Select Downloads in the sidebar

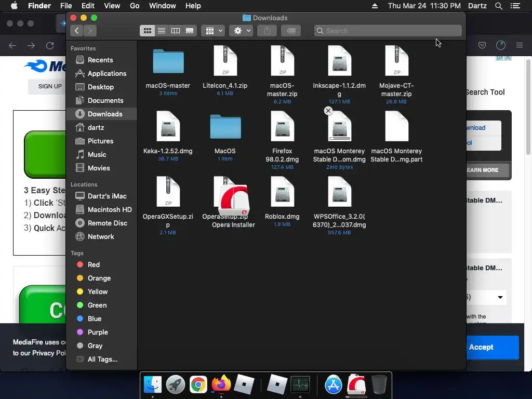101,114
